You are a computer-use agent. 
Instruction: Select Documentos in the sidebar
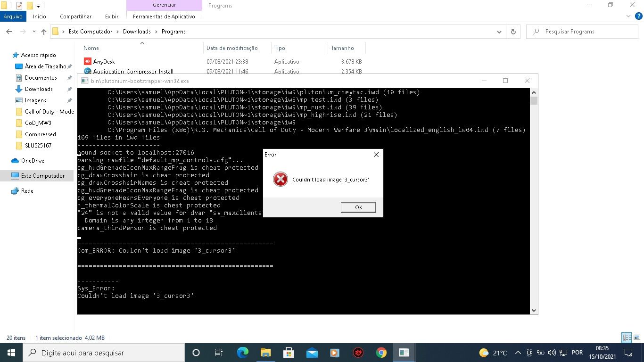coord(41,78)
